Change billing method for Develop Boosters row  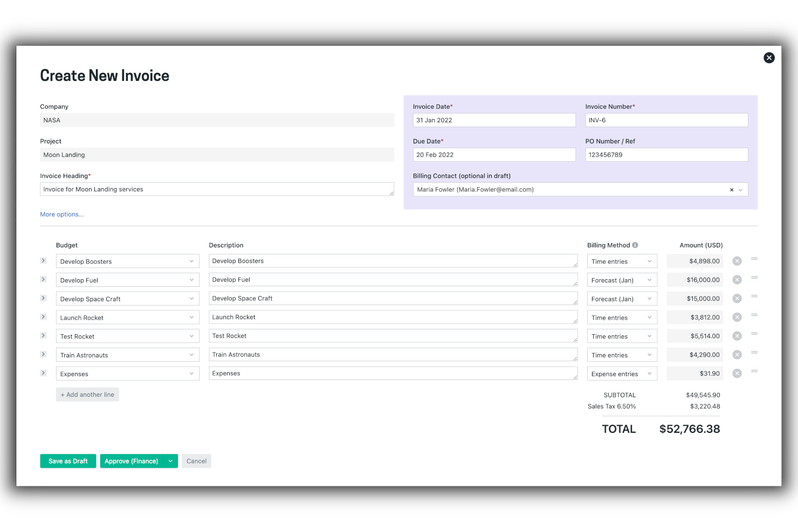tap(622, 261)
